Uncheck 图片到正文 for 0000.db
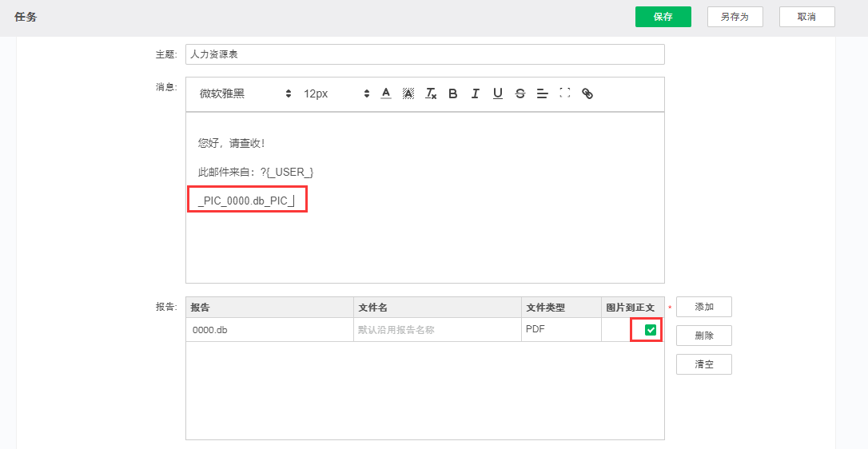 (651, 330)
